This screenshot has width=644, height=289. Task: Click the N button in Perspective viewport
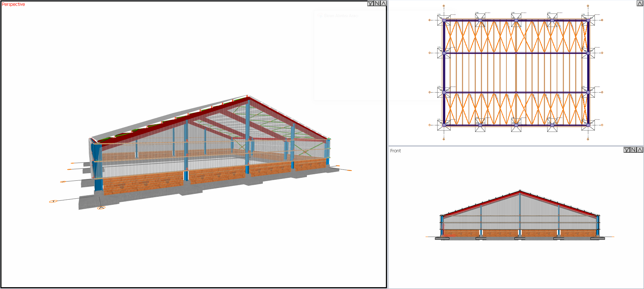377,3
